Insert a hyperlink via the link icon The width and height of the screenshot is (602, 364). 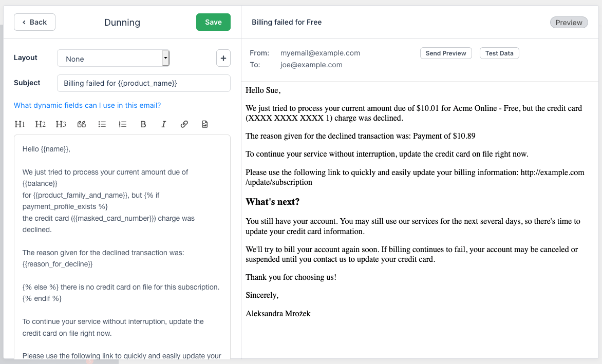pos(184,124)
